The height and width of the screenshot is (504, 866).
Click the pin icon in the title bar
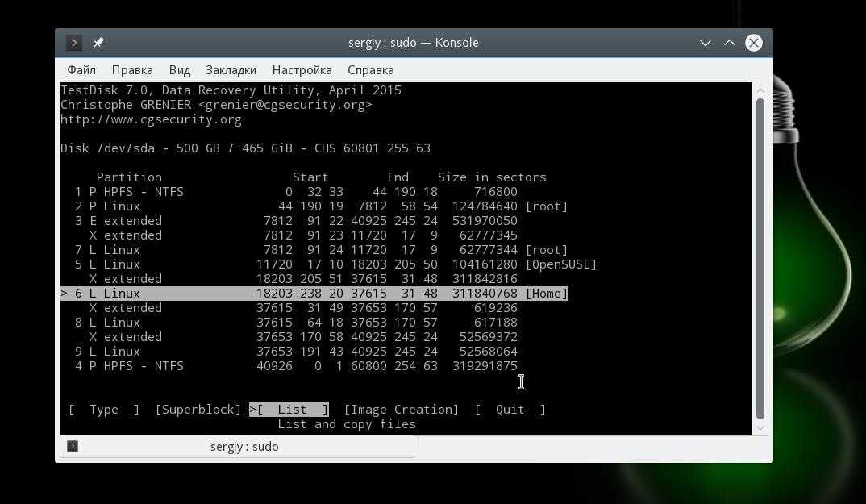tap(98, 43)
